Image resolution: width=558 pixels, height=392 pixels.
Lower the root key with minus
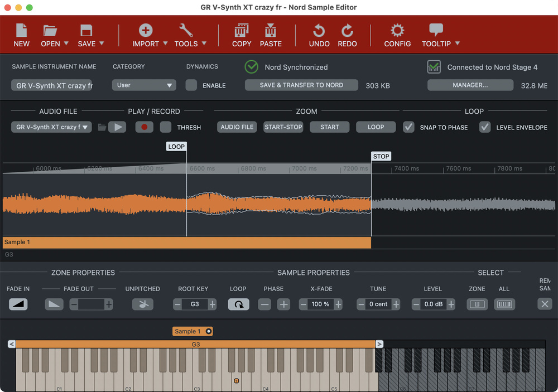(177, 304)
